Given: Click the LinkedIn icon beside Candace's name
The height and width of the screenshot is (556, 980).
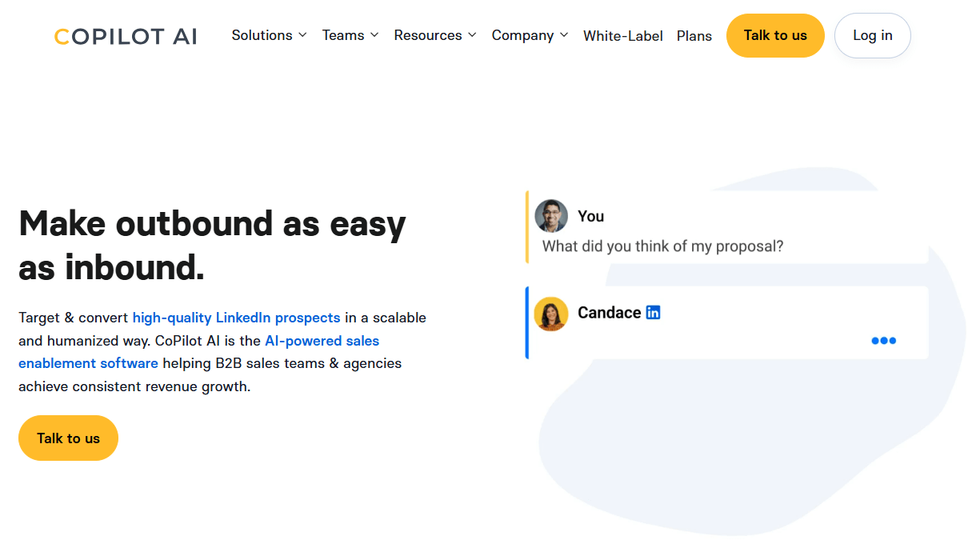Looking at the screenshot, I should click(653, 312).
